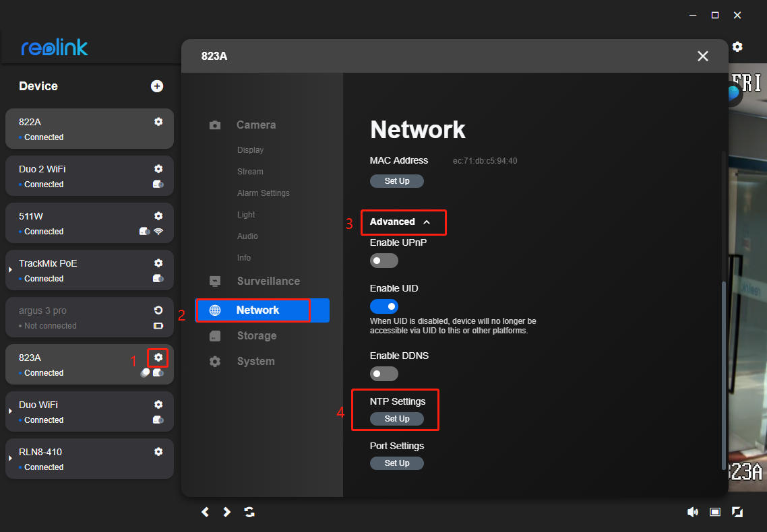Click the camera live view thumbnail
Image resolution: width=767 pixels, height=532 pixels.
click(747, 278)
